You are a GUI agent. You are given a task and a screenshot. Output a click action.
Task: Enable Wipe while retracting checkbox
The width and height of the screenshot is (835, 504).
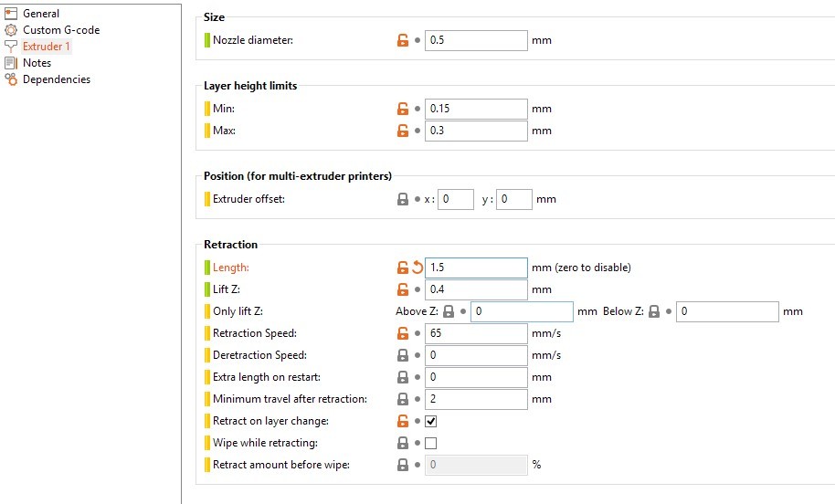pyautogui.click(x=431, y=443)
